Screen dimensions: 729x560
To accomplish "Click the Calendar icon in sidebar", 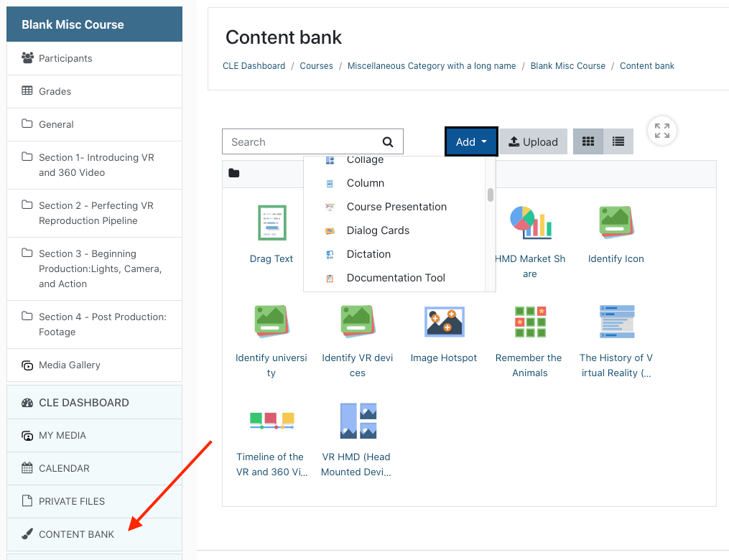I will click(x=27, y=468).
